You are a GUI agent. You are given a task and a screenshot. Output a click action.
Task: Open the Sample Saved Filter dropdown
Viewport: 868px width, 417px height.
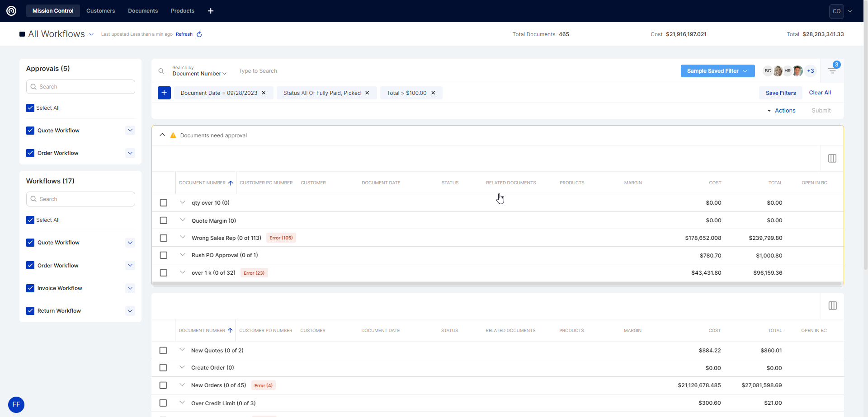tap(717, 71)
